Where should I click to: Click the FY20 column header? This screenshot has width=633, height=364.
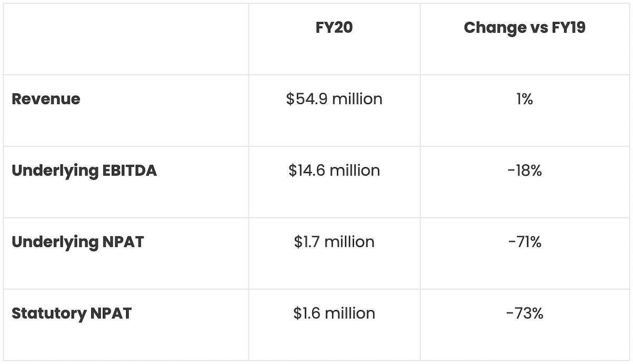334,28
